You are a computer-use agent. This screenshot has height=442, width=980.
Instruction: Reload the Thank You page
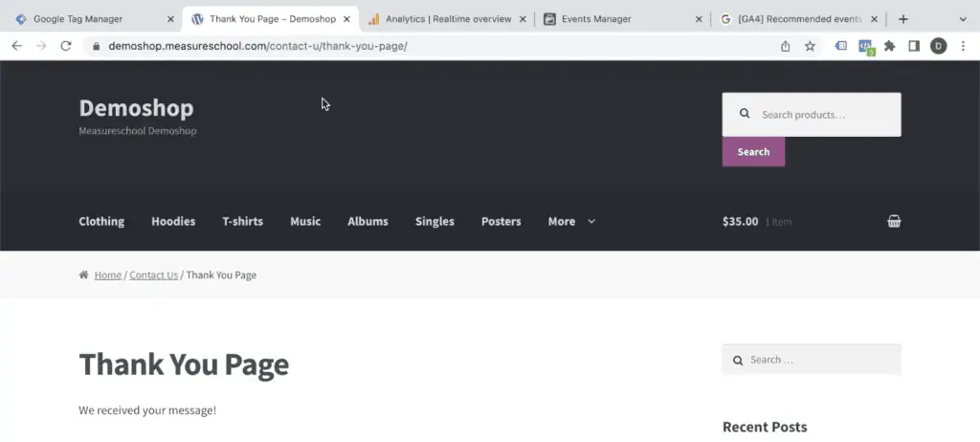click(66, 46)
